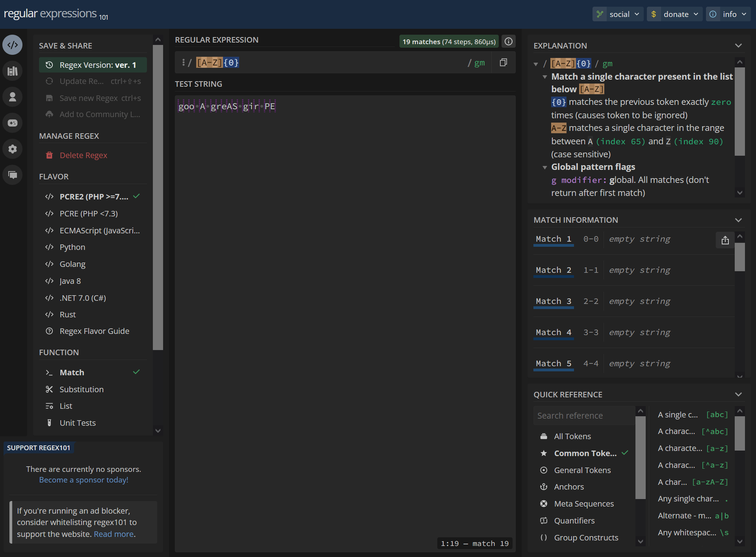Select List function

coord(93,406)
